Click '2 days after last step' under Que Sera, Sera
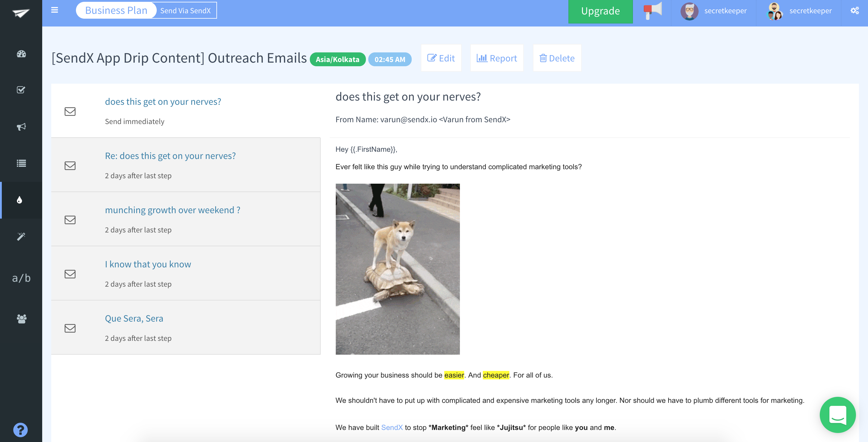This screenshot has height=442, width=868. click(138, 338)
